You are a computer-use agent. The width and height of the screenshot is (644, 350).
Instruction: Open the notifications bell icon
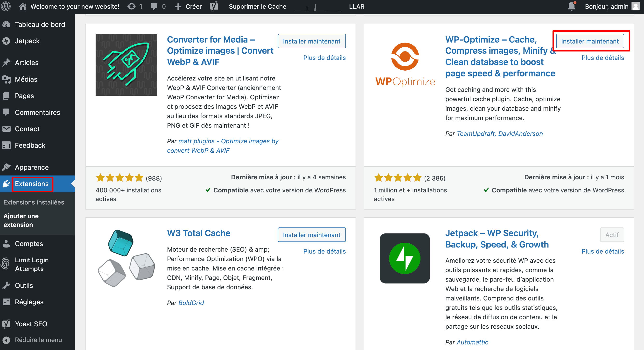tap(572, 6)
